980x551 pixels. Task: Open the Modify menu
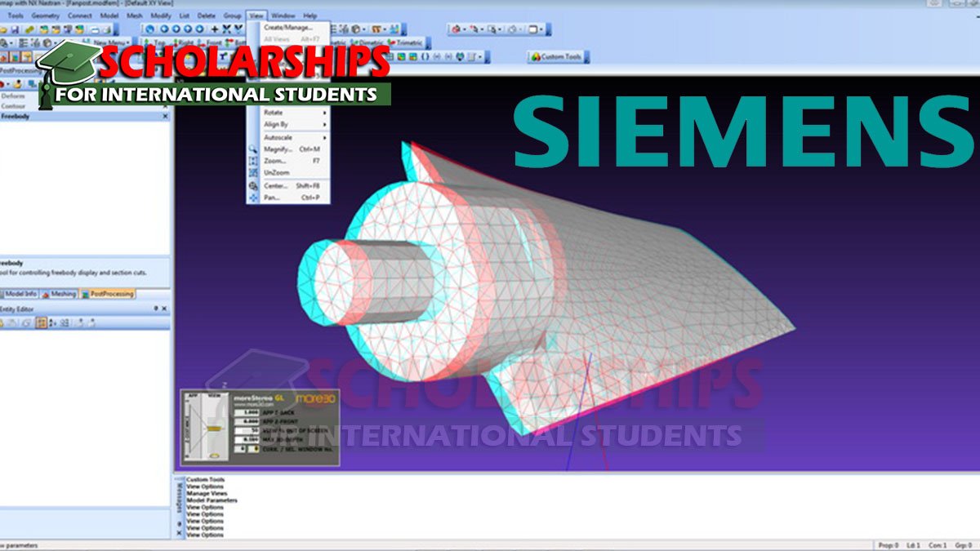point(161,16)
